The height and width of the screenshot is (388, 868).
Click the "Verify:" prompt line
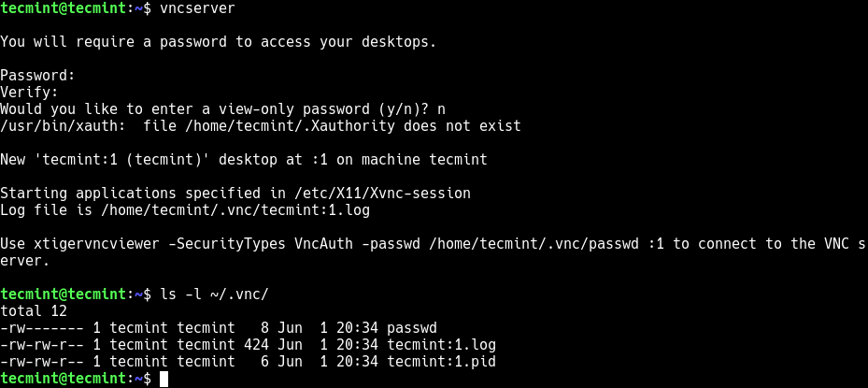(30, 93)
